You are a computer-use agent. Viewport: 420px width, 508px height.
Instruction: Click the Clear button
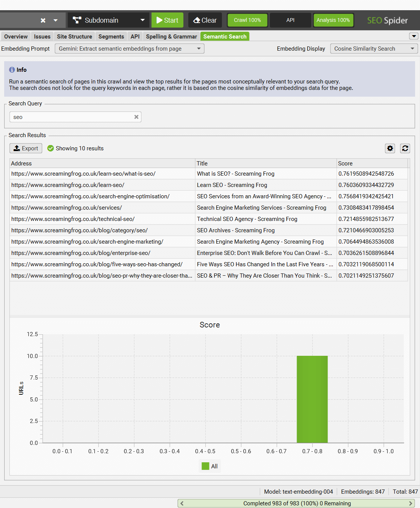(x=205, y=20)
